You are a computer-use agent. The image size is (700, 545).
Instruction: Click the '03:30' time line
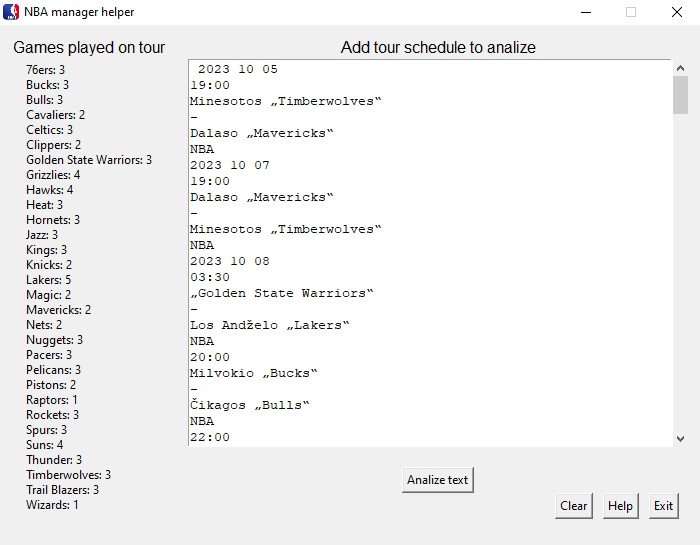[x=210, y=277]
